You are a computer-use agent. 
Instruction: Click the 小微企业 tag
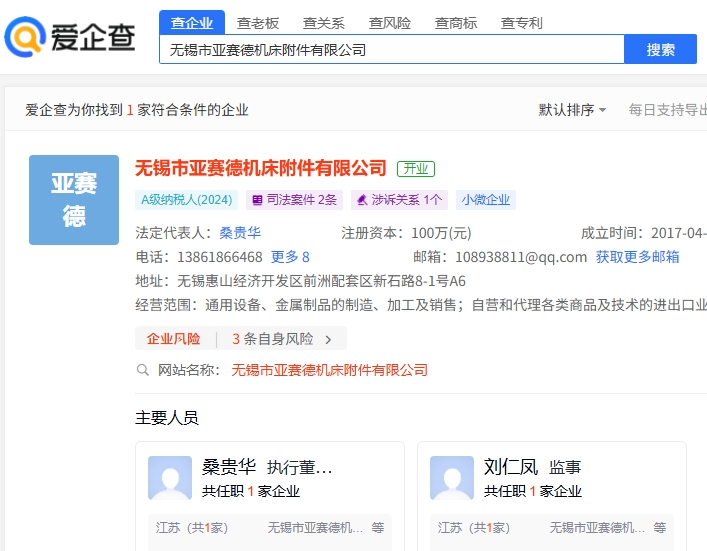point(486,200)
